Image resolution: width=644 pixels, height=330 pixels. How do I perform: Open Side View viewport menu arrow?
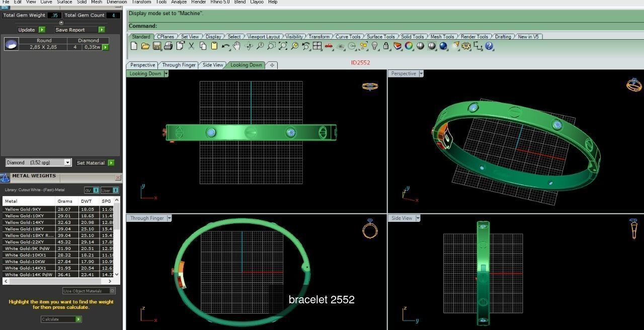pyautogui.click(x=418, y=218)
